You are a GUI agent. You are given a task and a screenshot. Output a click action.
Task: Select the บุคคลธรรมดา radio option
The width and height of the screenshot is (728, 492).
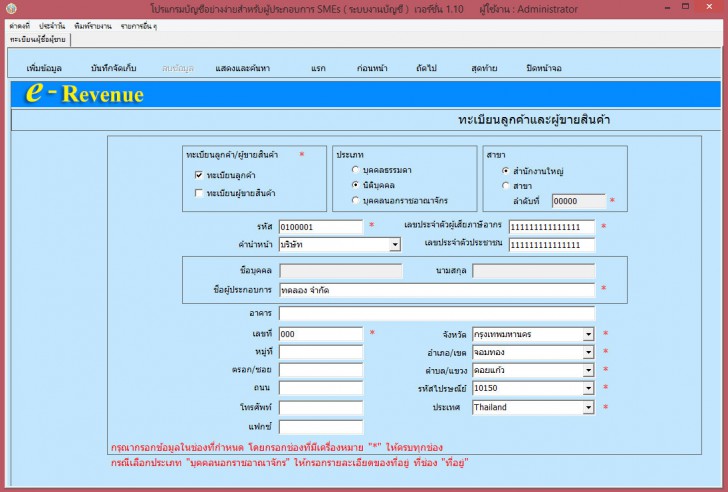[x=355, y=170]
